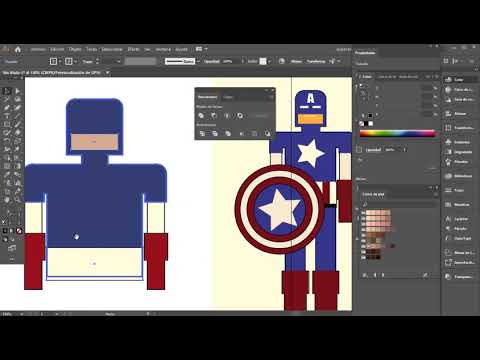Switch to the second tab in Pathfinder panel
This screenshot has height=360, width=480.
coord(228,97)
